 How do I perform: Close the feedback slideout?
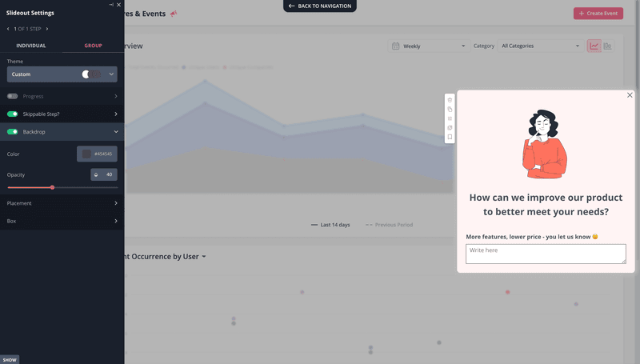630,95
